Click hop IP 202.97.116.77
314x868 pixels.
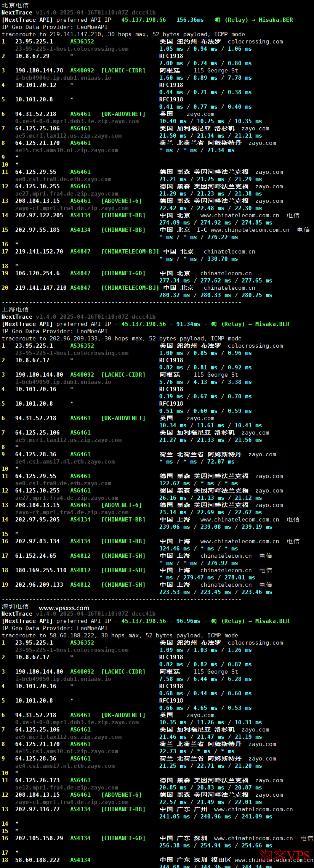click(x=37, y=809)
